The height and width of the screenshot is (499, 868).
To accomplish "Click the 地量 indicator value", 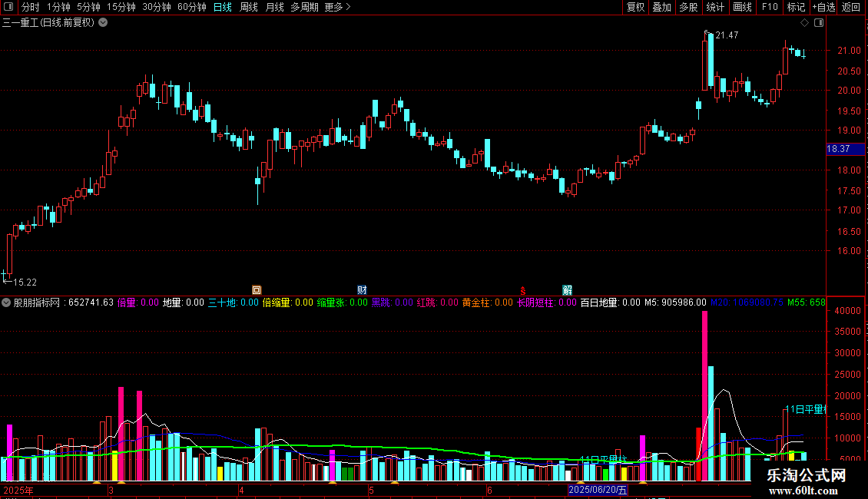I will pos(184,302).
